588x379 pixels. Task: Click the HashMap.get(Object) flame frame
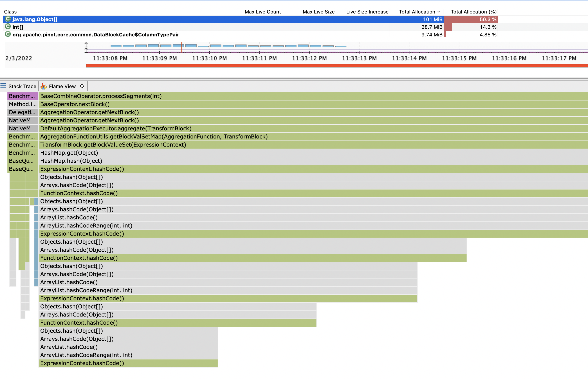pos(69,153)
